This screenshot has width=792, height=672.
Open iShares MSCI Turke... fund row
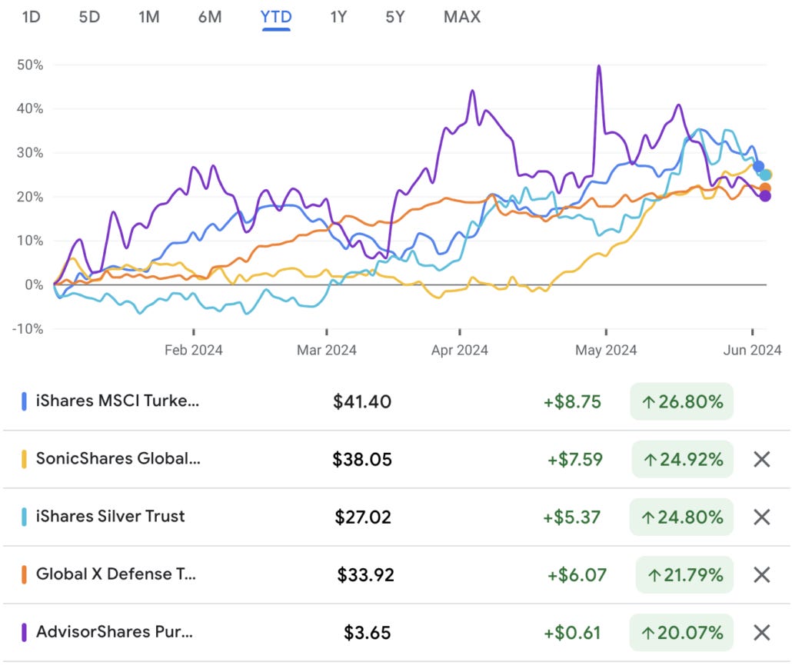396,401
